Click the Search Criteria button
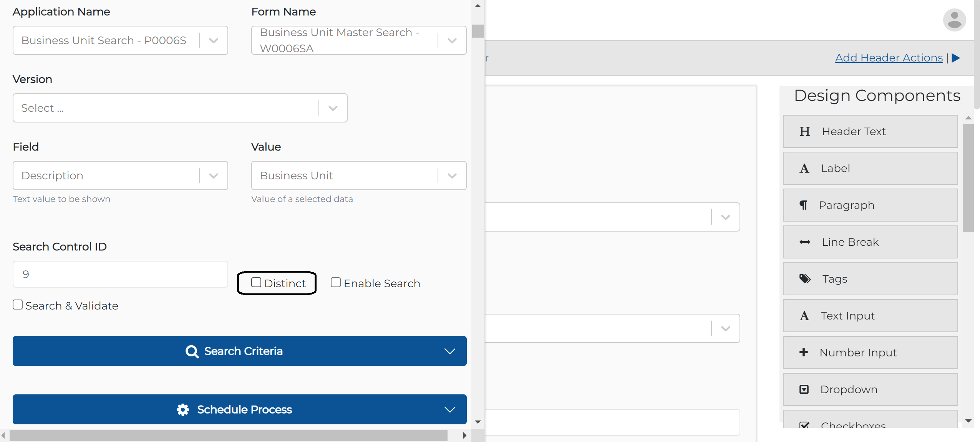 point(239,351)
